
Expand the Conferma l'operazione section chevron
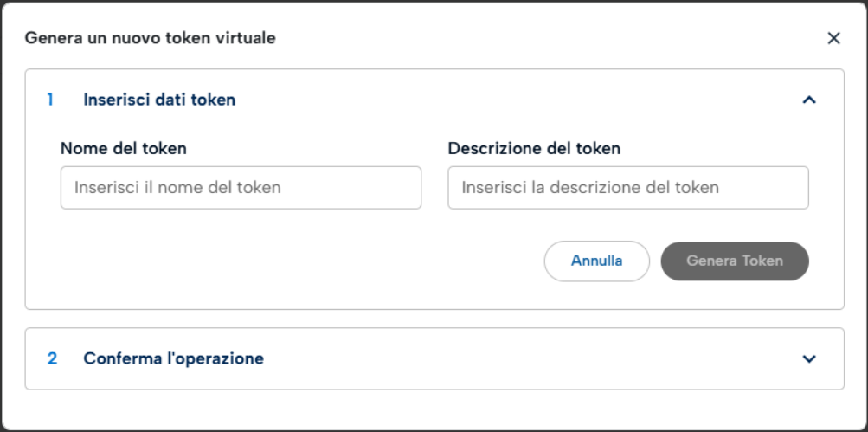click(809, 358)
